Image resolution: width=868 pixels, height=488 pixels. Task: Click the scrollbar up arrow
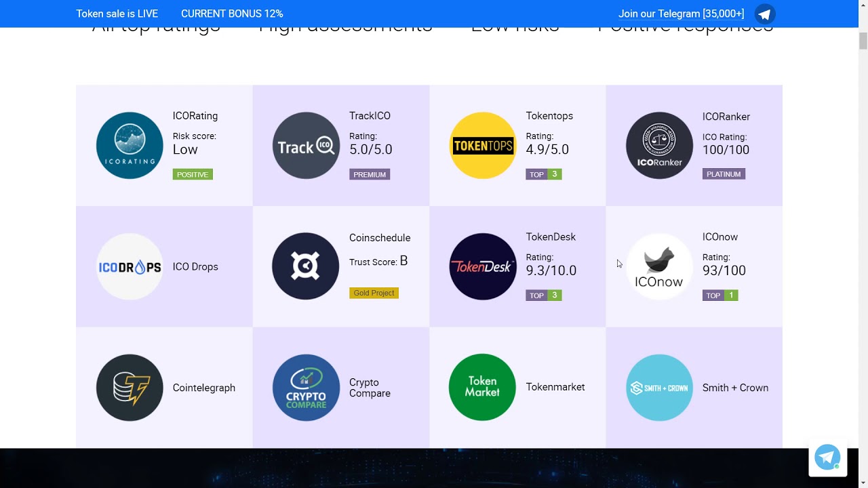pyautogui.click(x=863, y=5)
